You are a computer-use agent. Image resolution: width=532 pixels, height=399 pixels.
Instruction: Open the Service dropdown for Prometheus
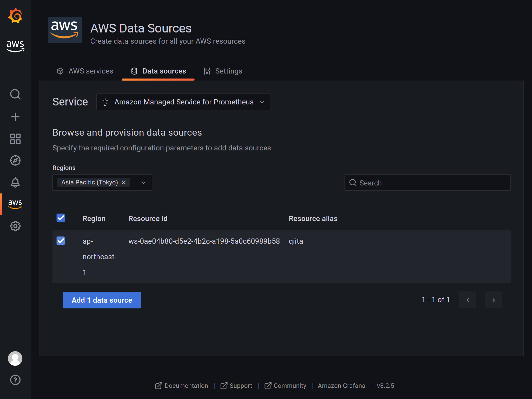[x=183, y=102]
